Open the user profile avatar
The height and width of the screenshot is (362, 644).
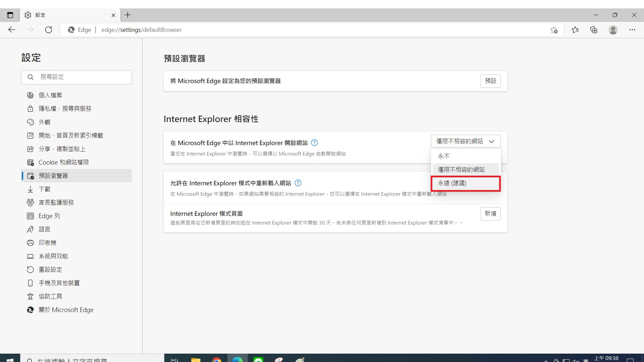[x=613, y=30]
